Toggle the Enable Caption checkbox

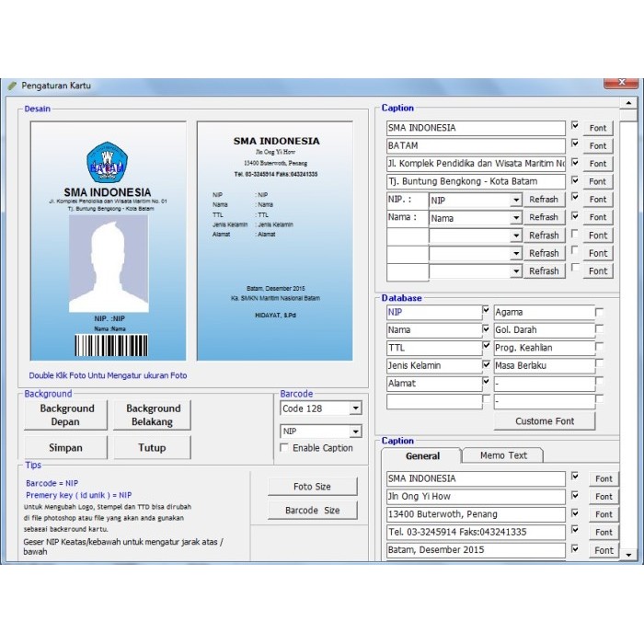[284, 448]
